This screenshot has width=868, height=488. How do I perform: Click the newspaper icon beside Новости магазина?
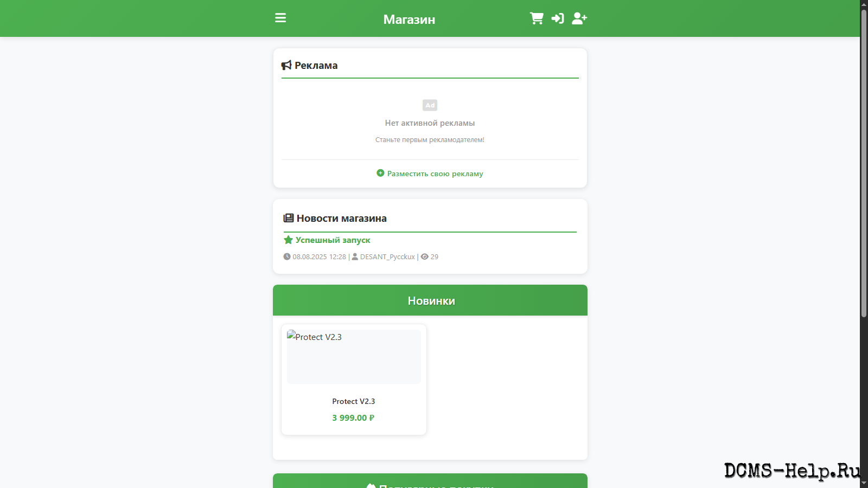click(x=289, y=218)
